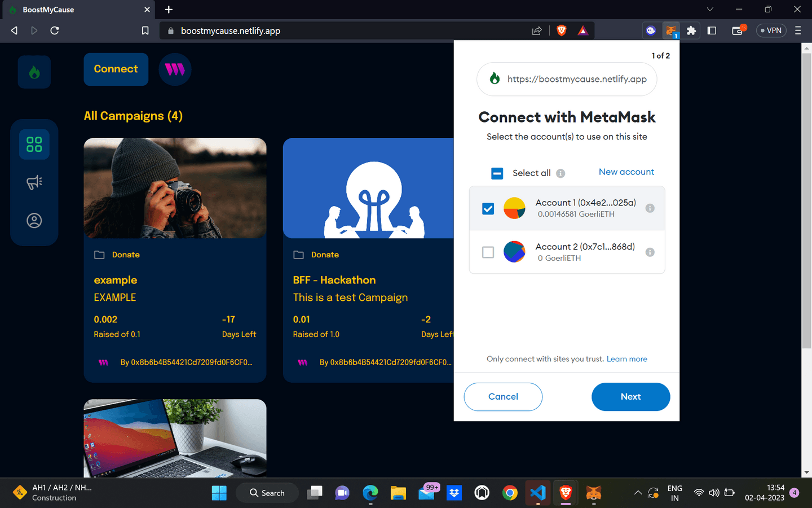The height and width of the screenshot is (508, 812).
Task: Click the Donate label on example card
Action: tap(126, 255)
